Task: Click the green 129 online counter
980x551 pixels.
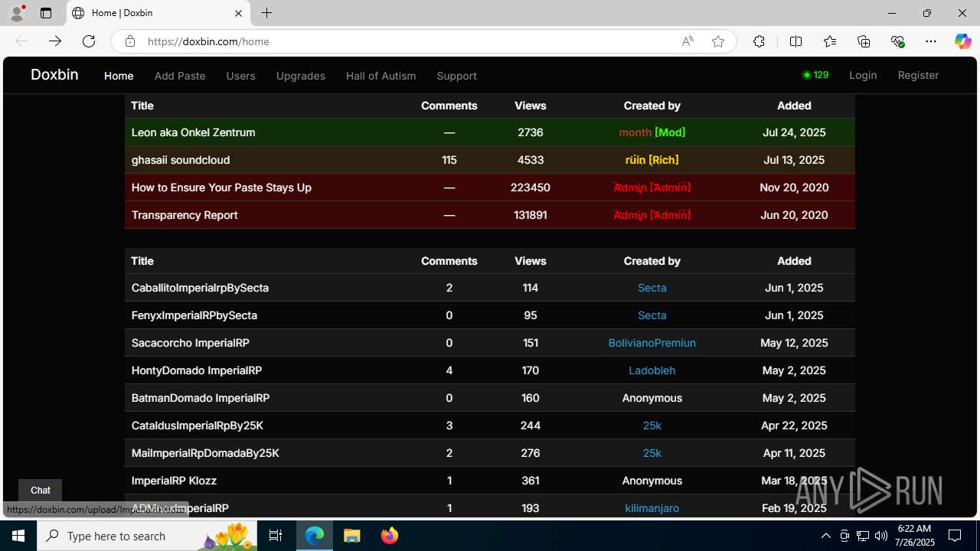Action: coord(815,75)
